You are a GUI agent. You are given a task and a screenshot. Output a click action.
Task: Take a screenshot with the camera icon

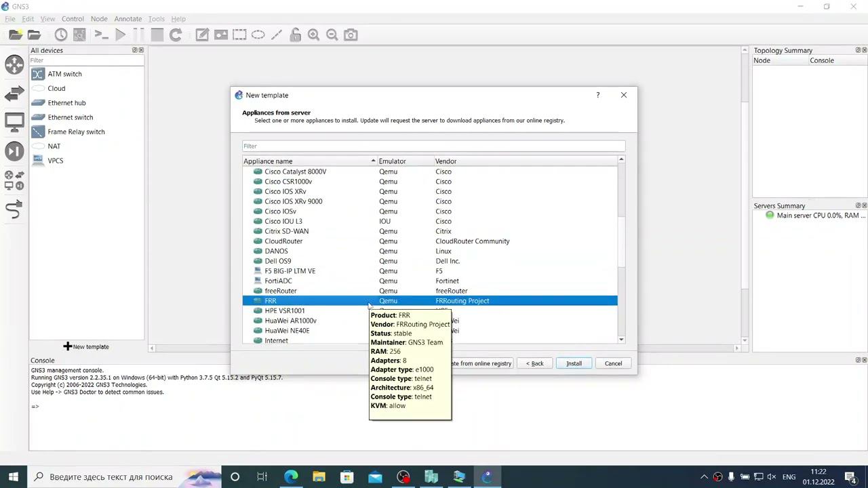coord(351,35)
